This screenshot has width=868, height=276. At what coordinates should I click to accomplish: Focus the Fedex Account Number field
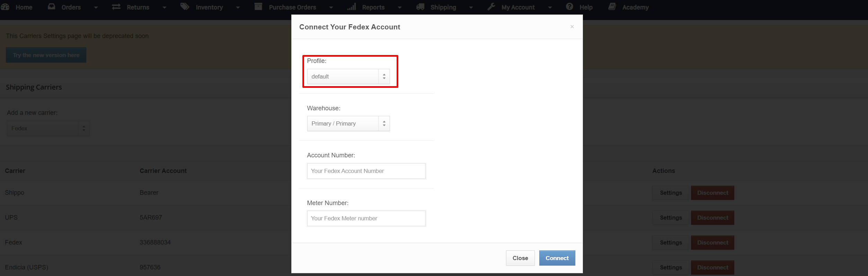pyautogui.click(x=366, y=171)
